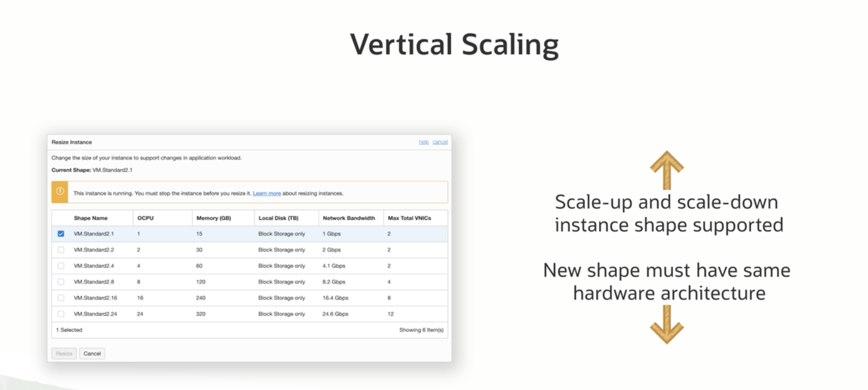The image size is (868, 390).
Task: Click the Network Bandwidth column header
Action: (x=349, y=218)
